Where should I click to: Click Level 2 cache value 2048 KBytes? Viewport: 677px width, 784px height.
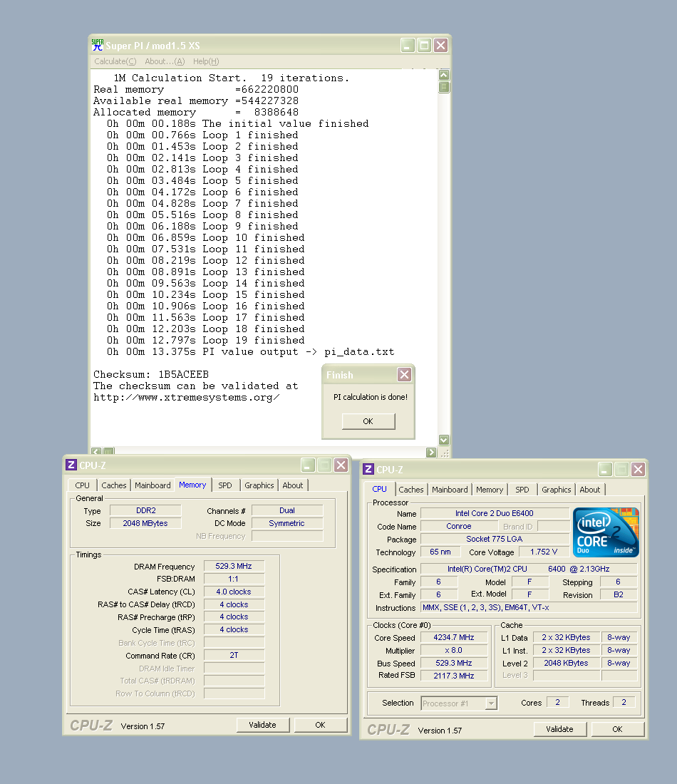[566, 663]
